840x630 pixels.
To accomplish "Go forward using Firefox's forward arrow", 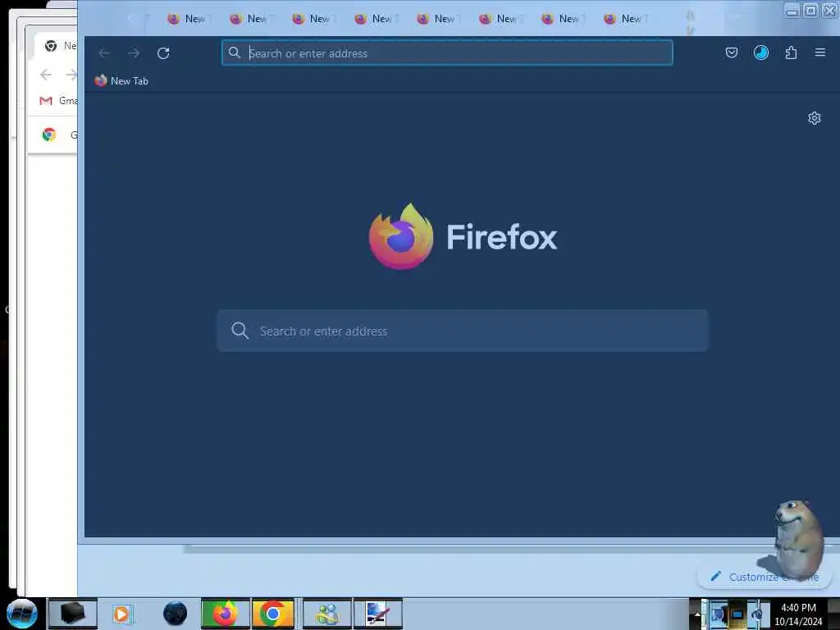I will point(134,53).
